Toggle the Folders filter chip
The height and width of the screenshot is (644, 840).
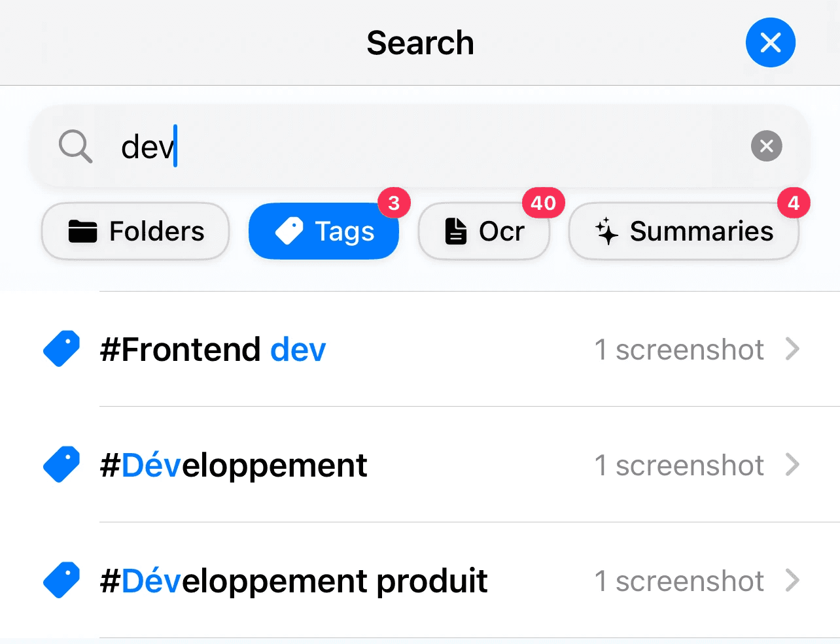[x=135, y=231]
